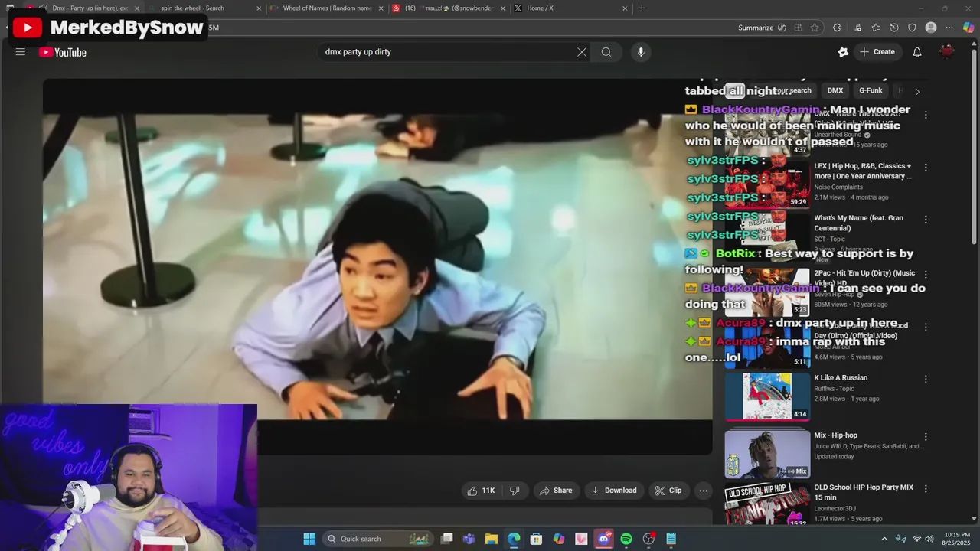
Task: Open Copilot sidebar icon
Action: click(x=969, y=28)
